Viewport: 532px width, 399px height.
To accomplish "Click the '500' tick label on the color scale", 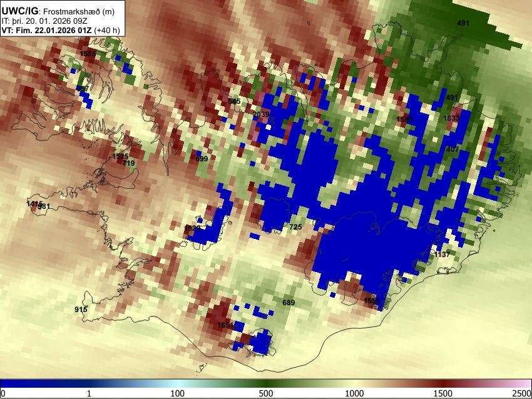I will tap(266, 393).
